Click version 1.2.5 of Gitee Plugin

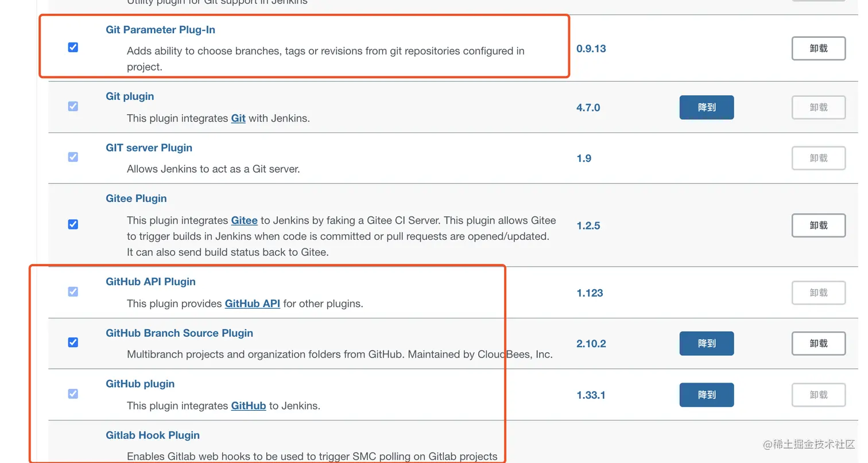pyautogui.click(x=588, y=226)
